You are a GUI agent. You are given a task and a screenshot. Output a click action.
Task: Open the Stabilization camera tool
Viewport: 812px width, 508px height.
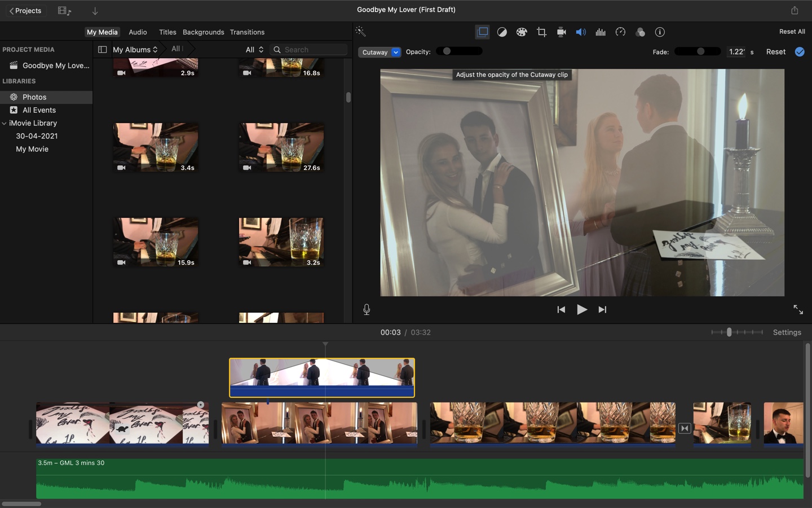tap(561, 32)
